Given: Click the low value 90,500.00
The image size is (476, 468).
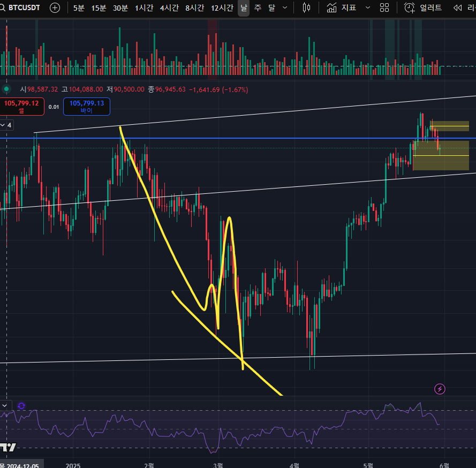Looking at the screenshot, I should click(129, 89).
